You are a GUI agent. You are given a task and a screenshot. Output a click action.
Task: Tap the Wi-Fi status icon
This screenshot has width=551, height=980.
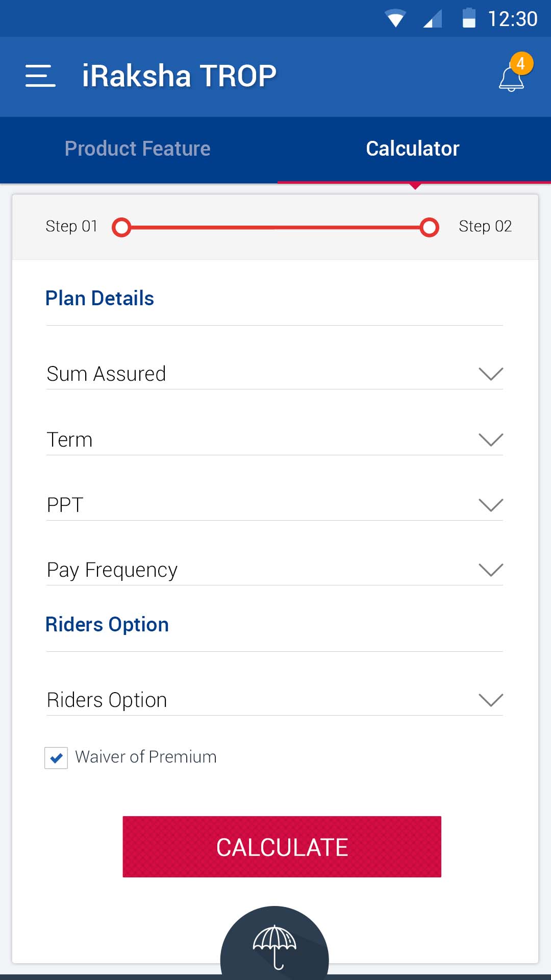395,19
